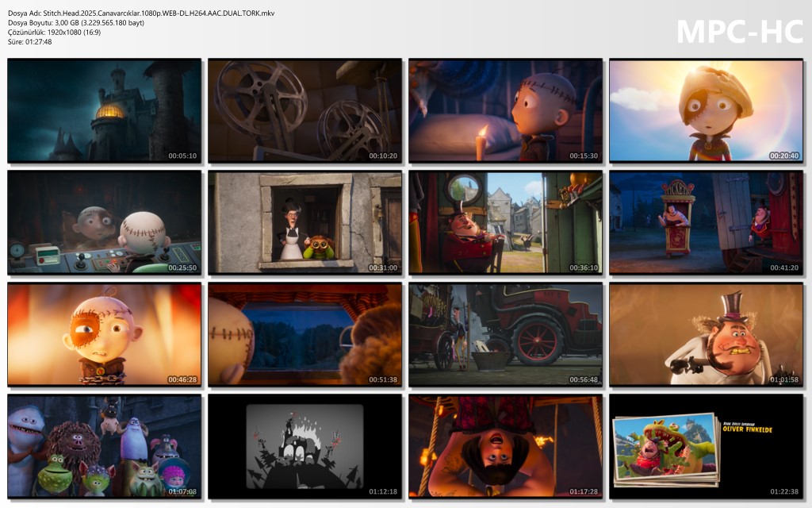Click the MPC-HC logo text
812x508 pixels.
739,32
